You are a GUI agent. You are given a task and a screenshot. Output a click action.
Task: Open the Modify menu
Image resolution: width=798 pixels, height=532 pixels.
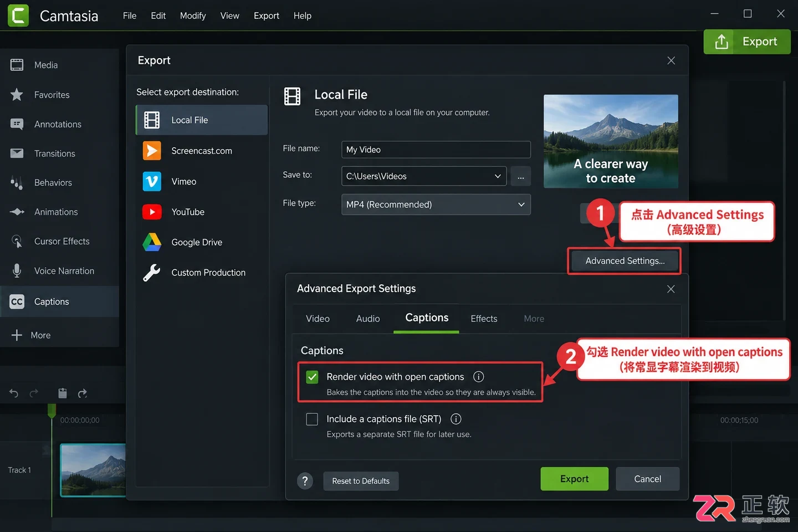[193, 16]
